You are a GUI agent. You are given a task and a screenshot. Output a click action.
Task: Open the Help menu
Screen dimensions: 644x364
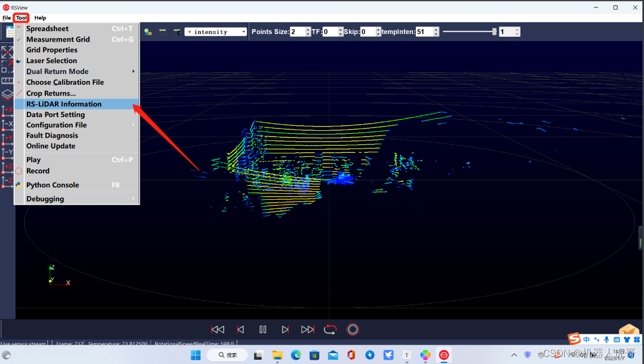click(x=40, y=18)
